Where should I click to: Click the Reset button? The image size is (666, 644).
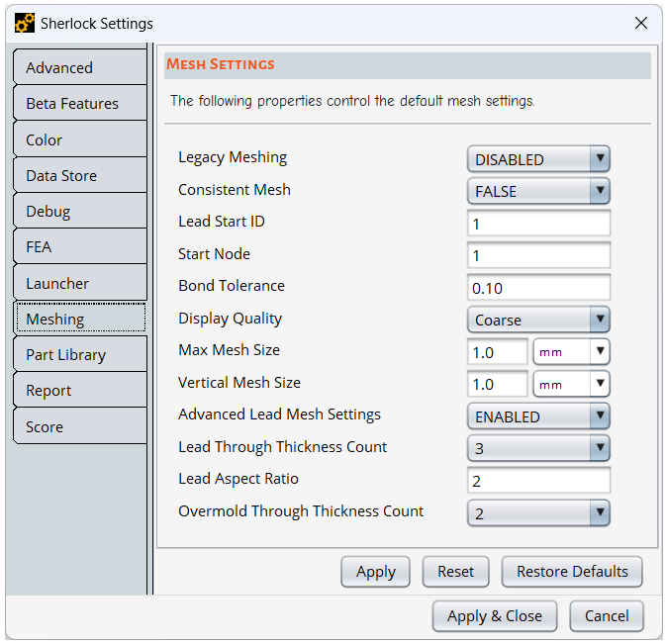tap(456, 572)
